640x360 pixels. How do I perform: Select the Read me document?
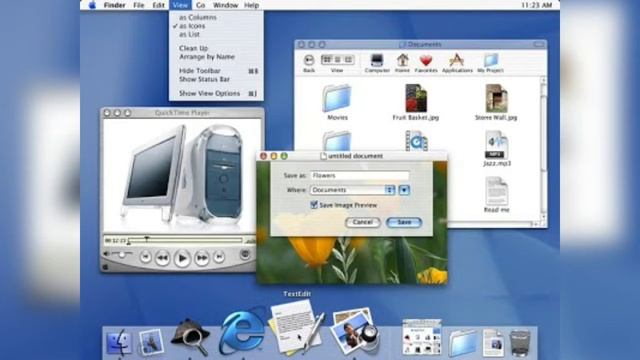pos(496,195)
